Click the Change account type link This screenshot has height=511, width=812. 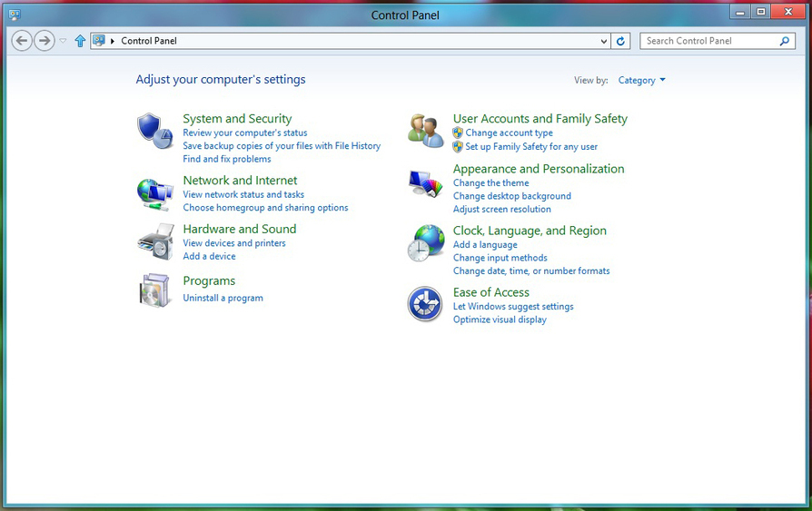[x=509, y=133]
